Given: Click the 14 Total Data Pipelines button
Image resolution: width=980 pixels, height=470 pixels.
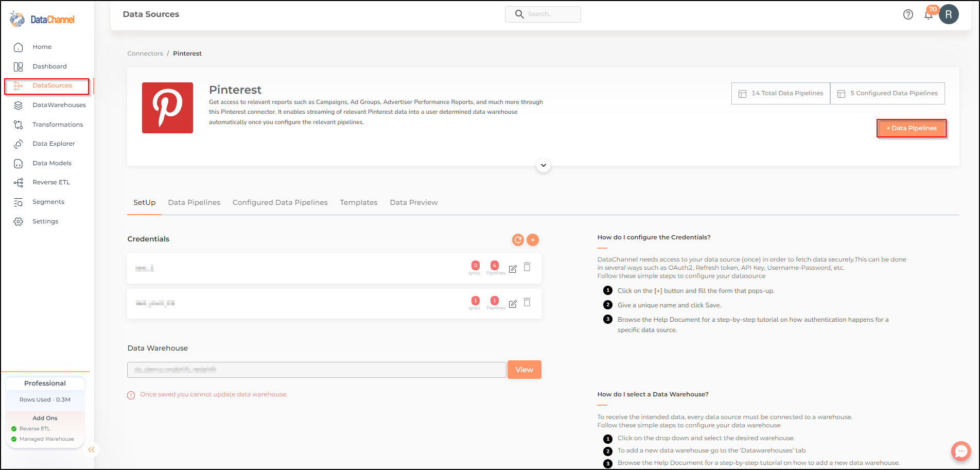Looking at the screenshot, I should point(781,93).
